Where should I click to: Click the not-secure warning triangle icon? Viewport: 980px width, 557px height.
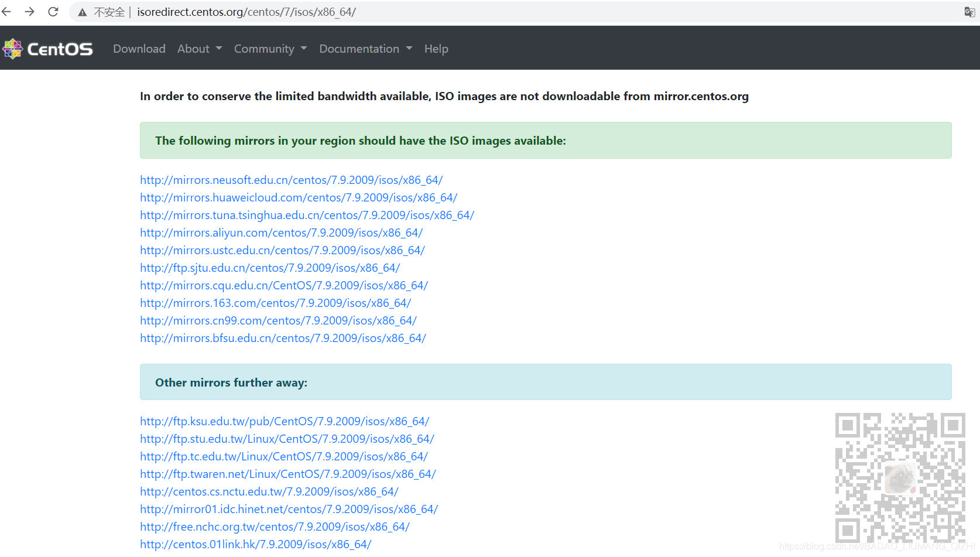[83, 12]
